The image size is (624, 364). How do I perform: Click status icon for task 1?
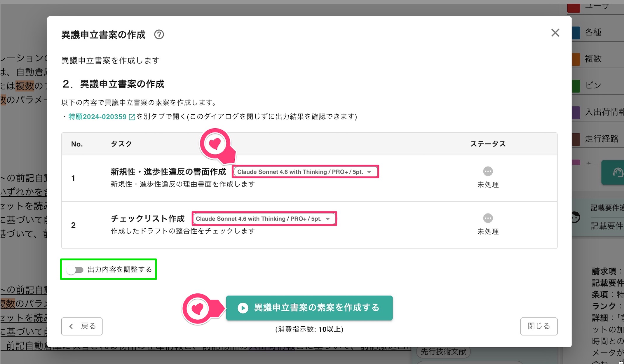tap(488, 171)
